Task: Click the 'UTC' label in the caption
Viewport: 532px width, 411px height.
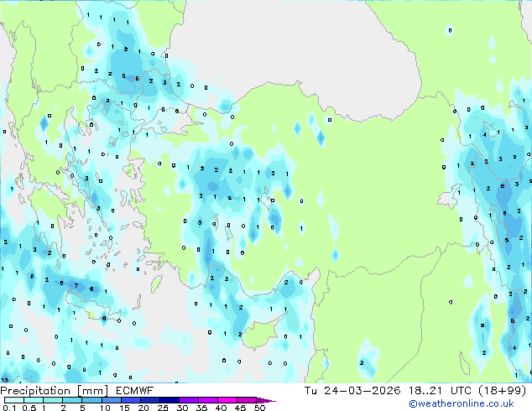Action: (461, 391)
